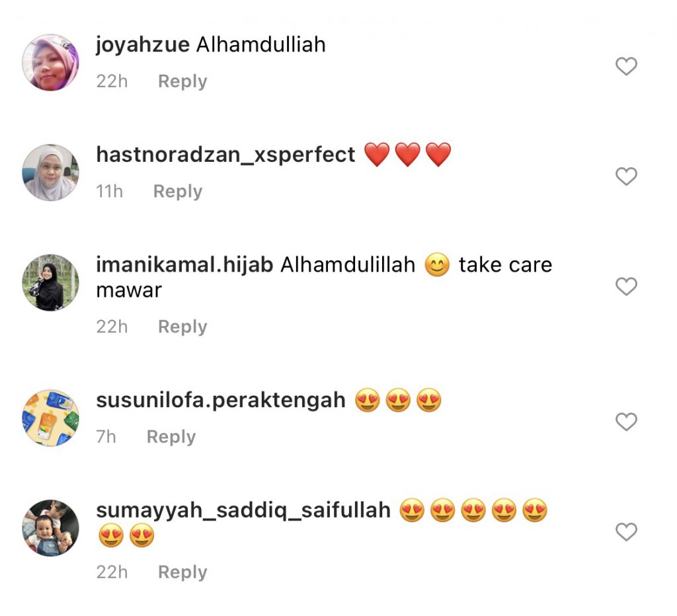Open the imanikamal.hijab username link
The width and height of the screenshot is (677, 616).
(x=184, y=264)
